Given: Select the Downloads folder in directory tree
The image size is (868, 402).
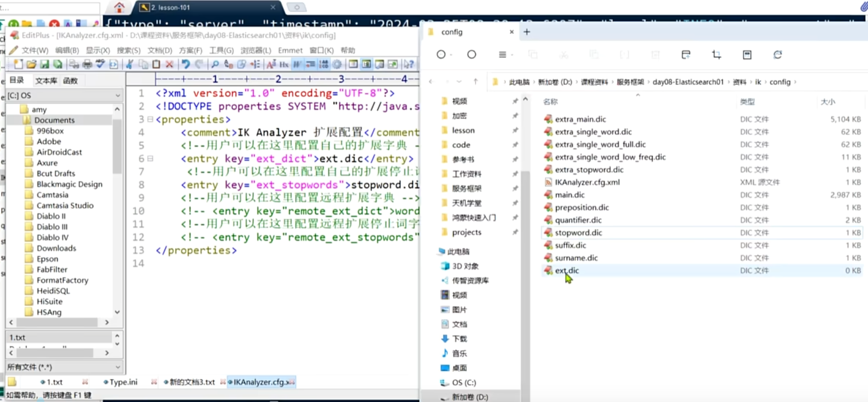Looking at the screenshot, I should (x=56, y=248).
